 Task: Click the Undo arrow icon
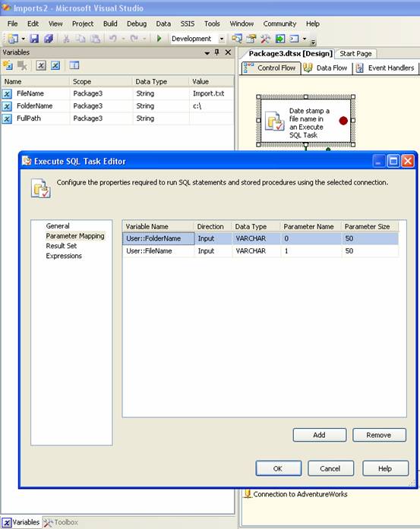click(113, 39)
